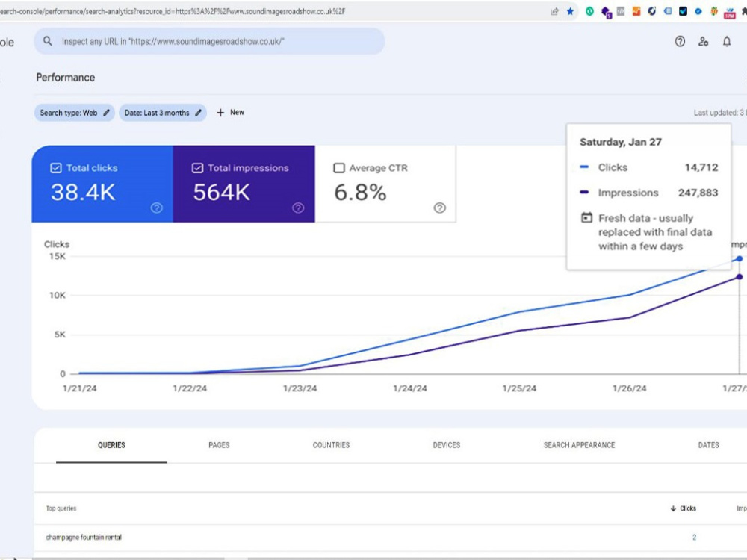Image resolution: width=747 pixels, height=560 pixels.
Task: Click the 564K total impressions value
Action: tap(222, 193)
